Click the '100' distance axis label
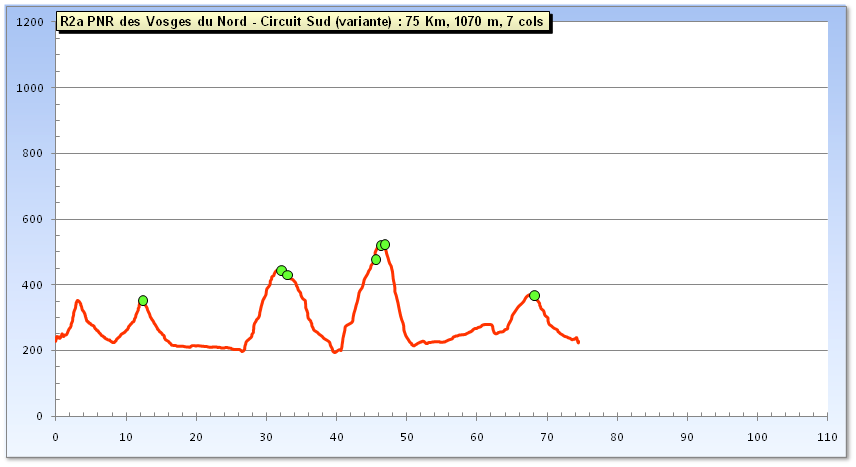 (757, 437)
